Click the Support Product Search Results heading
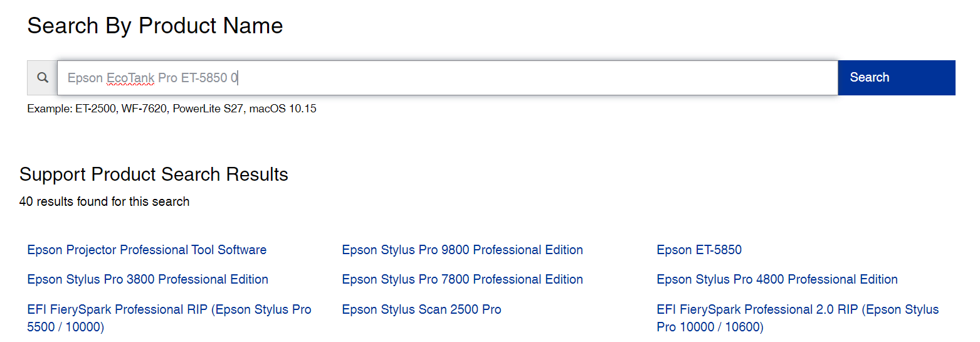This screenshot has height=342, width=980. 154,174
